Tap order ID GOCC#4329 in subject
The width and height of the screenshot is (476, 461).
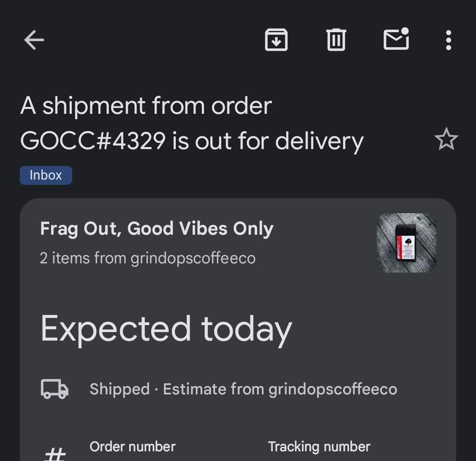click(x=93, y=141)
